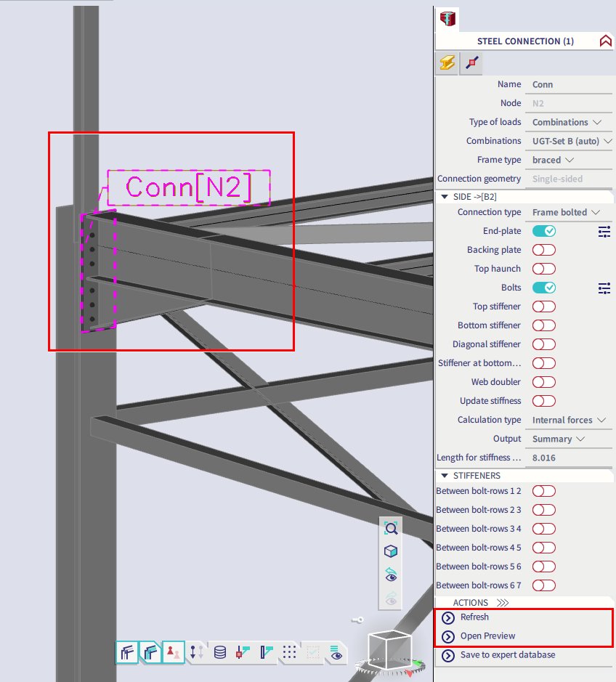Collapse the STIFFENERS section

click(x=445, y=476)
